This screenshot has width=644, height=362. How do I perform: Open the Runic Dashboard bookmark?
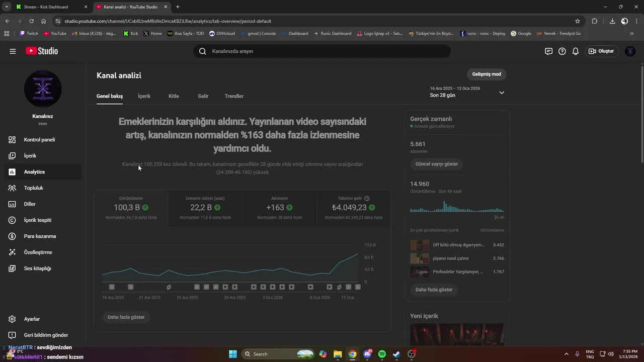332,34
